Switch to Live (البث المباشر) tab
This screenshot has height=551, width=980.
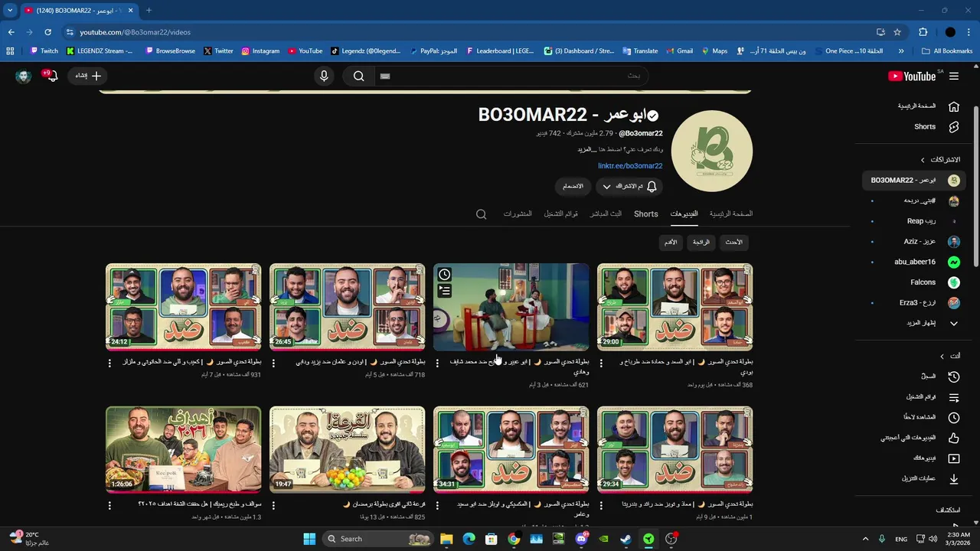pyautogui.click(x=606, y=214)
